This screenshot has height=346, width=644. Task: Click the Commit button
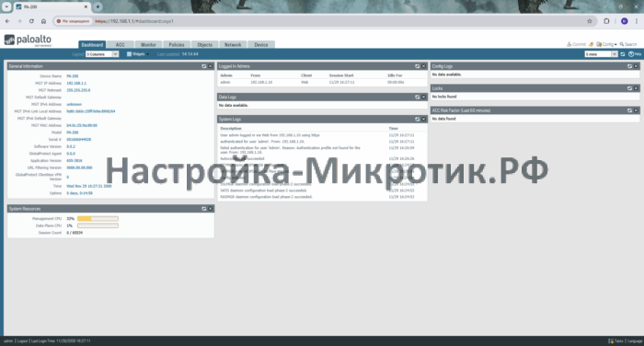tap(576, 44)
